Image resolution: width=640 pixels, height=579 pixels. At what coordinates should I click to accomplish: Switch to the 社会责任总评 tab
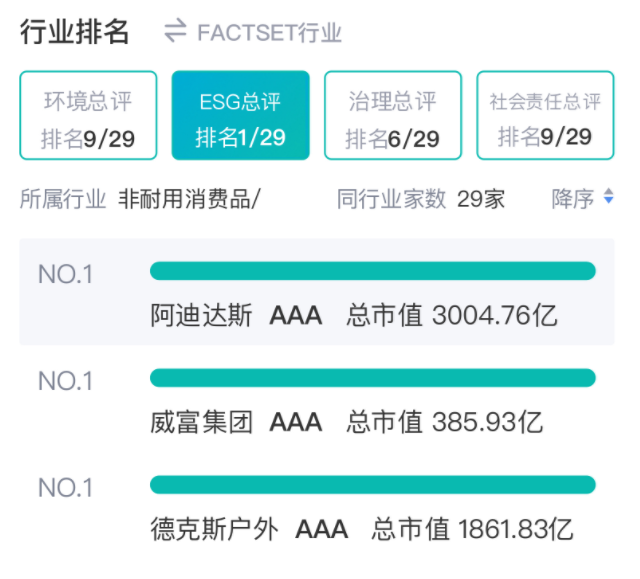click(545, 115)
